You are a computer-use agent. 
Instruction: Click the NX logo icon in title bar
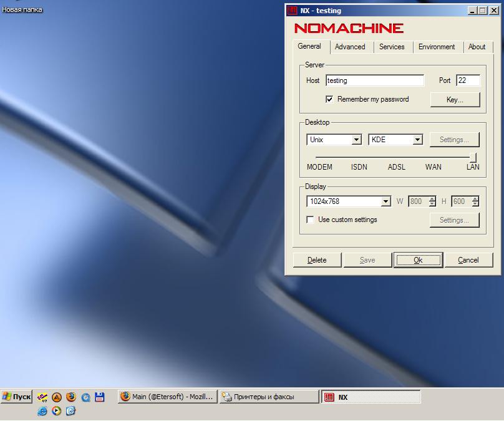(x=292, y=11)
